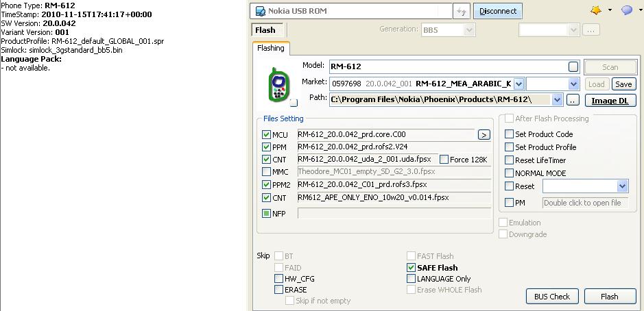644x311 pixels.
Task: Click the Variant Version 001 log line
Action: [x=35, y=32]
